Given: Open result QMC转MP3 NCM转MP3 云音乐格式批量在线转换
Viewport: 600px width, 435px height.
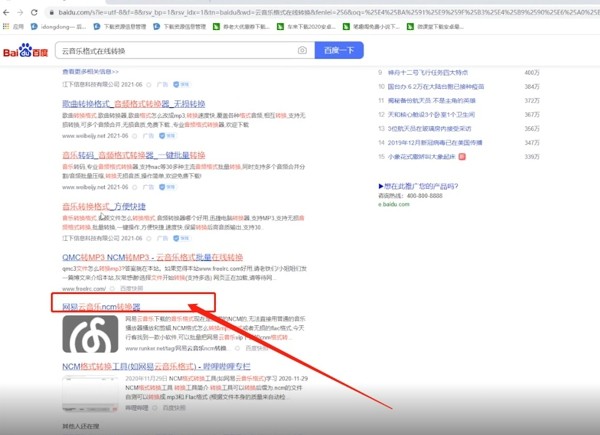Looking at the screenshot, I should (152, 257).
